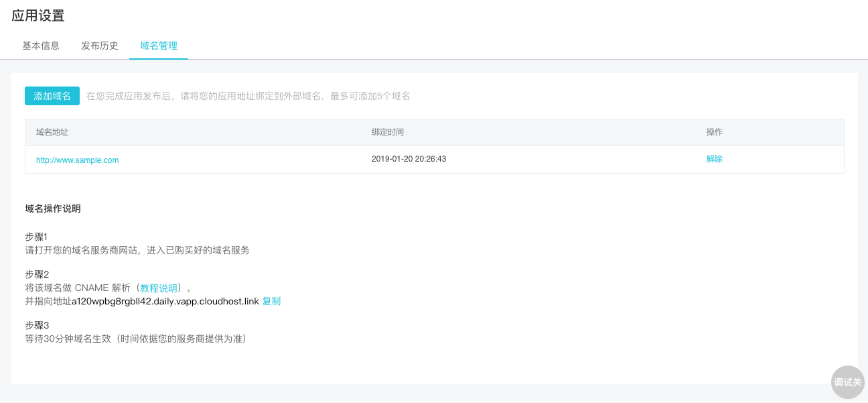
Task: Click the 域名地址 column header
Action: [x=52, y=132]
